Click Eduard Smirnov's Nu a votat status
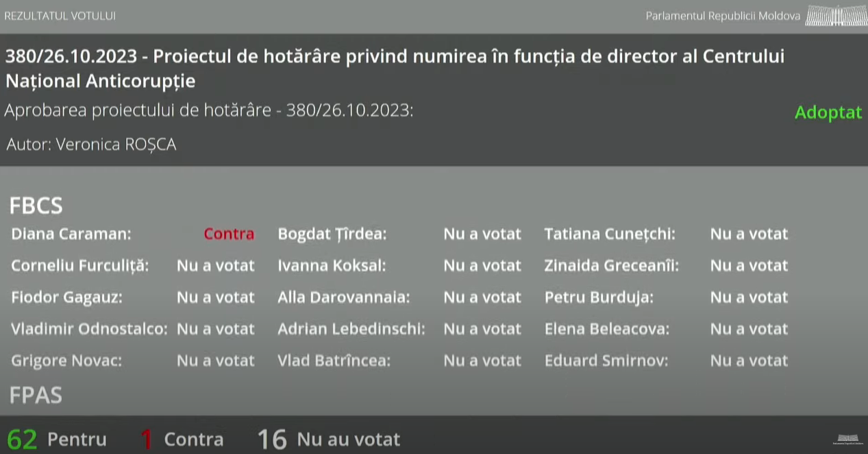This screenshot has height=454, width=868. coord(749,361)
